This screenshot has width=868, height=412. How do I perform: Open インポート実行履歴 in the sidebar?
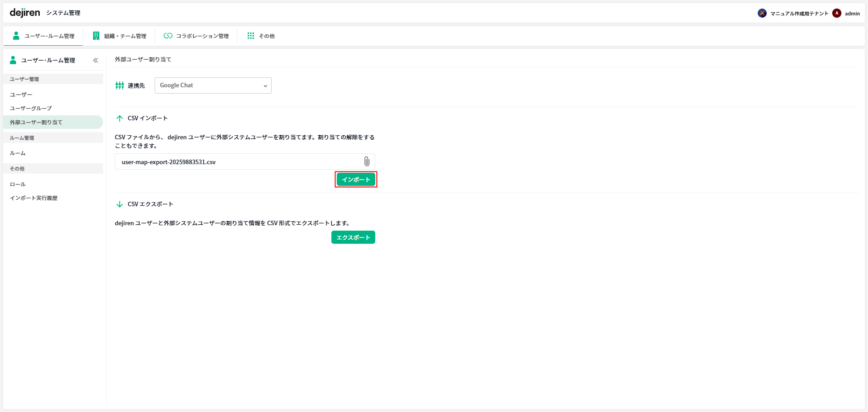(x=34, y=198)
